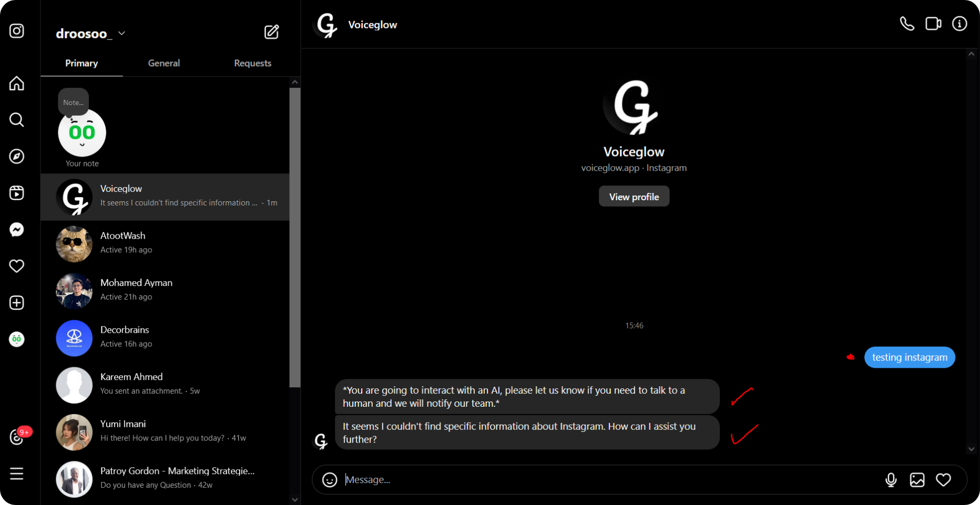This screenshot has width=980, height=505.
Task: Open the Kareem Ahmed conversation
Action: click(165, 385)
